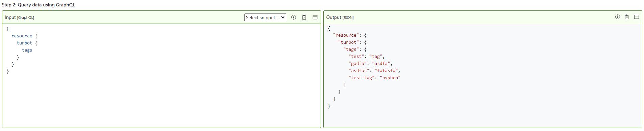This screenshot has width=644, height=131.
Task: Click the "test": "tag" output line
Action: (x=367, y=57)
